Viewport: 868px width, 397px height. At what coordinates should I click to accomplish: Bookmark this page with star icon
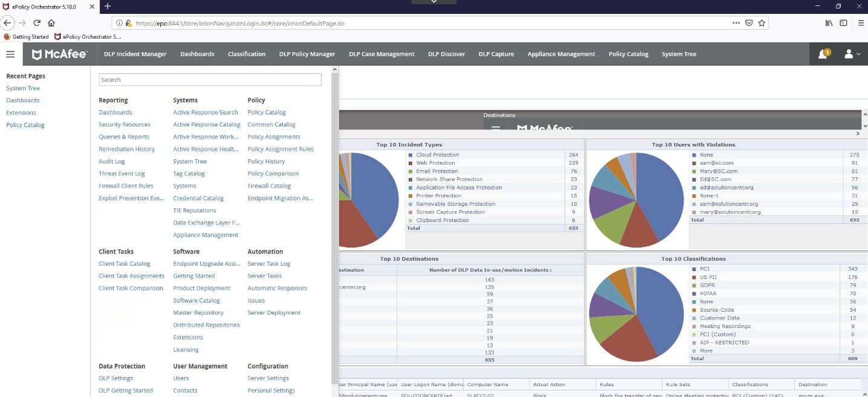tap(762, 23)
